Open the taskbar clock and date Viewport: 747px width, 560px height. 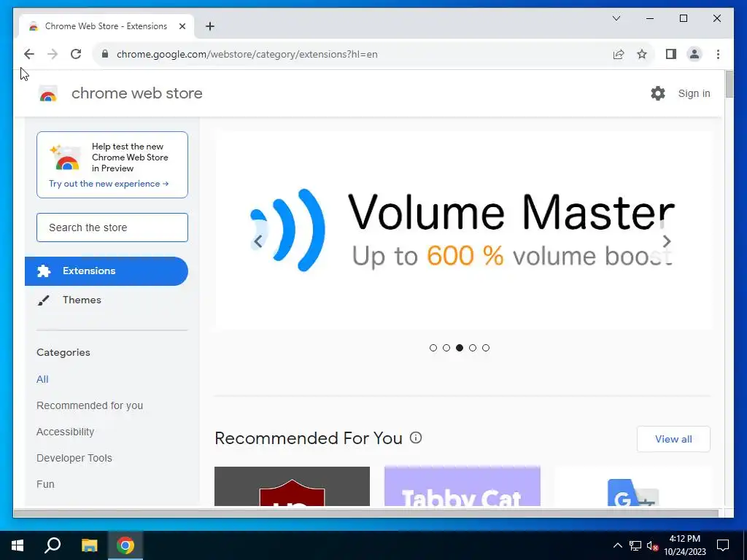(x=685, y=545)
